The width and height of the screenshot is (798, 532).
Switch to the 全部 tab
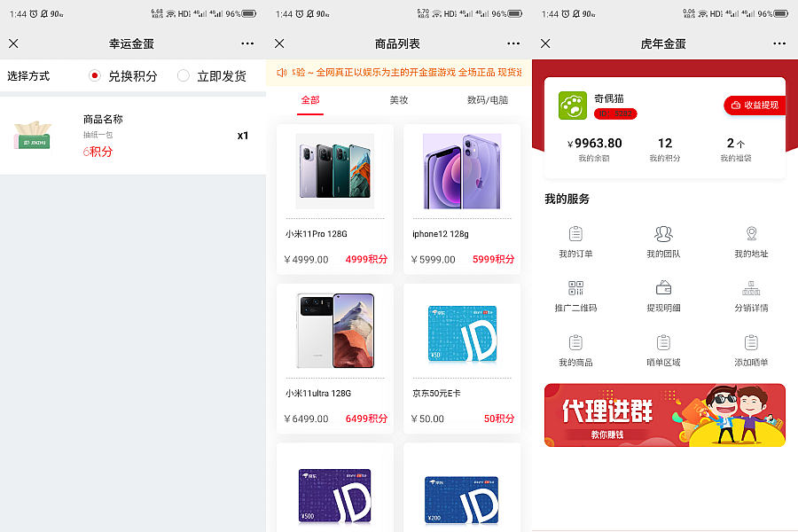tap(310, 100)
